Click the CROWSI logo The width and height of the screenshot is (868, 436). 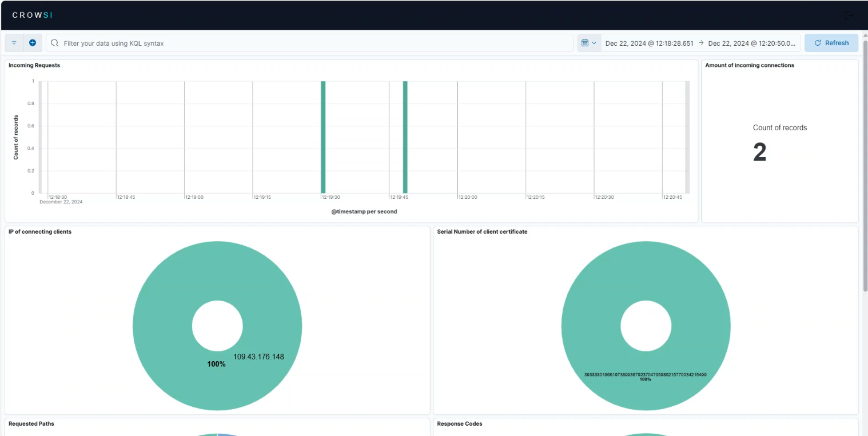coord(33,15)
